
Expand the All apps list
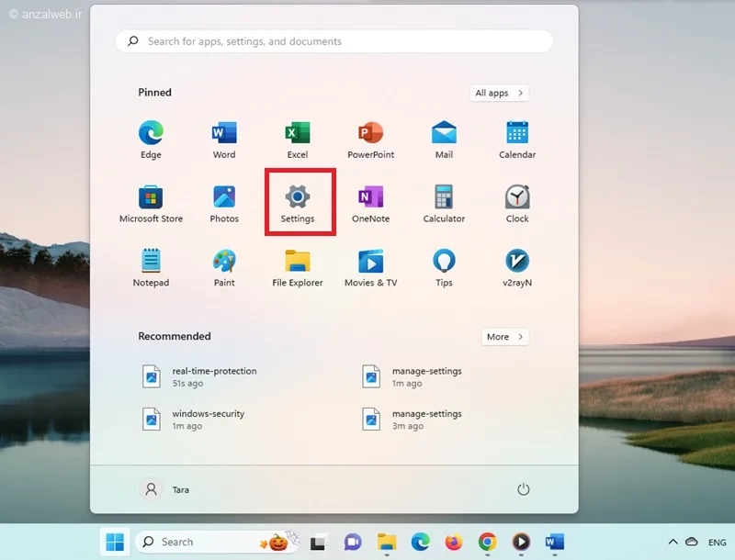[499, 93]
